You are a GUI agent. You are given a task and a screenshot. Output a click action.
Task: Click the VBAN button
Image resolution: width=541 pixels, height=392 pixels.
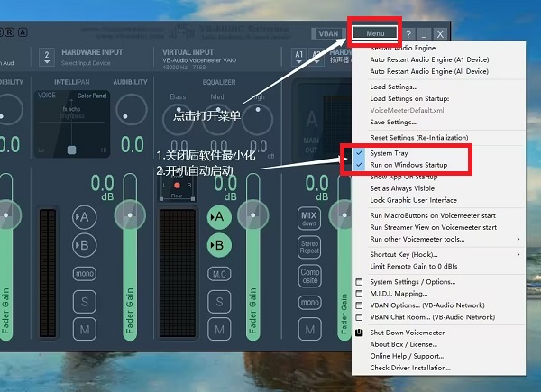point(326,33)
